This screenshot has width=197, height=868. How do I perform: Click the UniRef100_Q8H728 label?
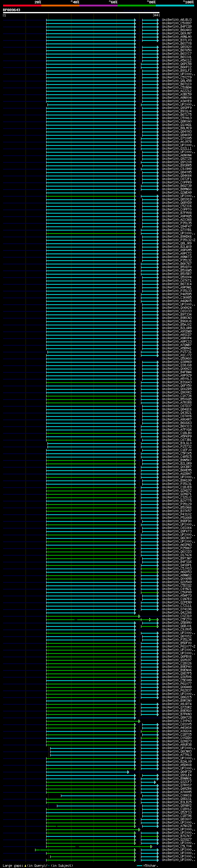point(177,718)
